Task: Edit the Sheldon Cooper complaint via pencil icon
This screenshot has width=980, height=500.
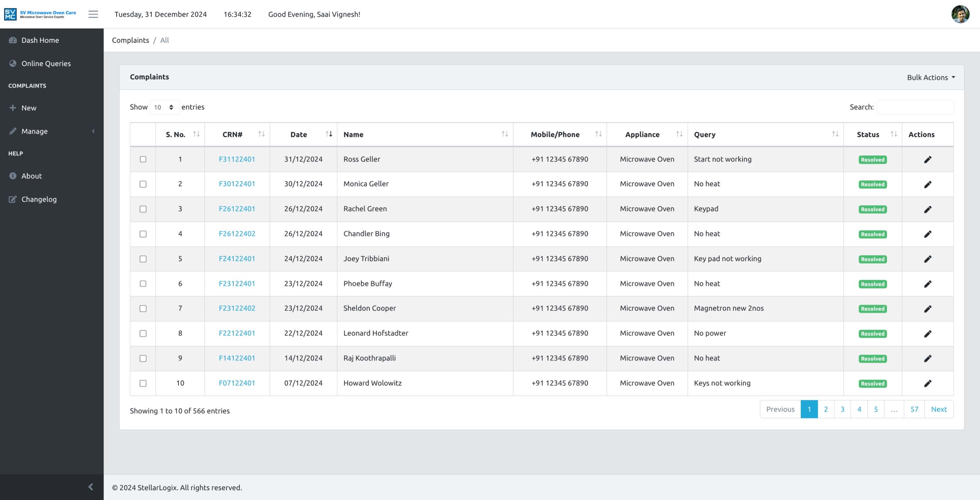Action: click(x=928, y=309)
